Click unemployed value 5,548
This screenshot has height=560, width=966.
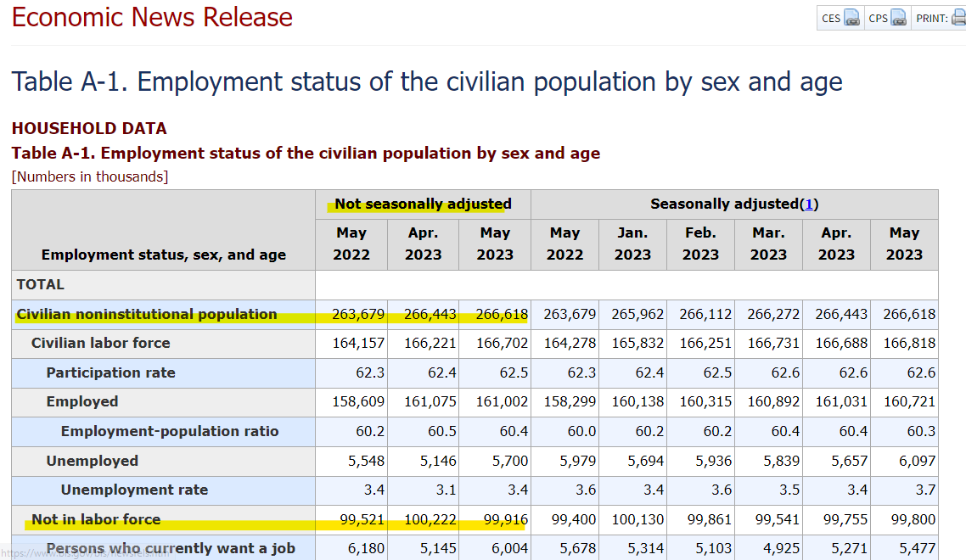[366, 461]
